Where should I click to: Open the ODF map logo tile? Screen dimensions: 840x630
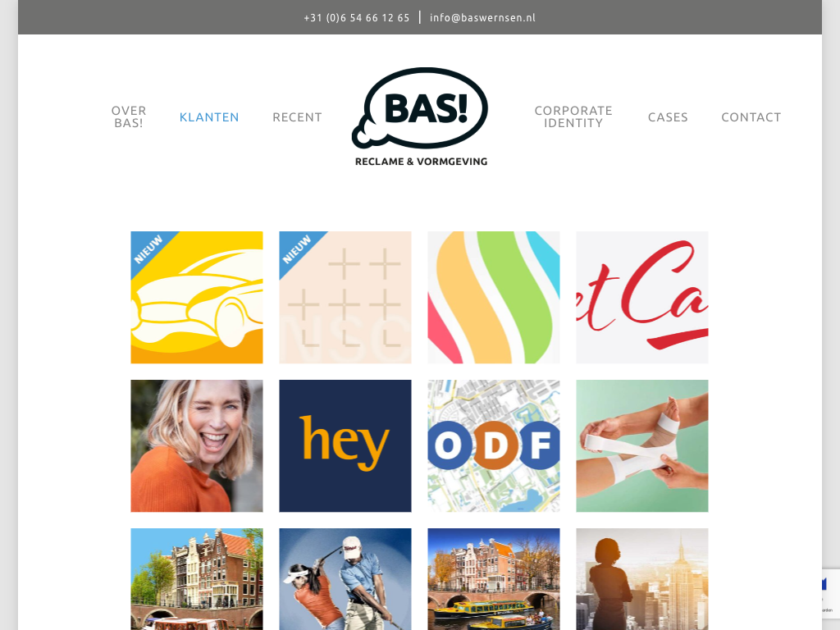point(493,445)
